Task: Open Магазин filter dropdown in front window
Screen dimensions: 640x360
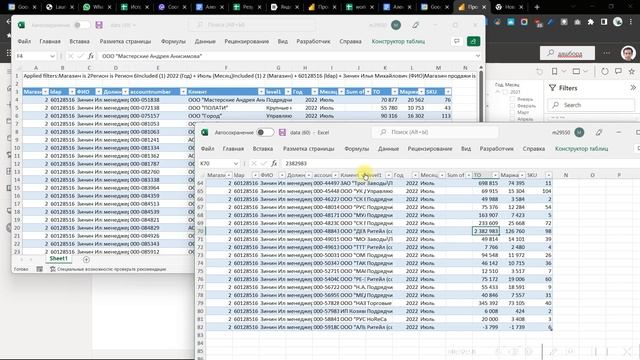Action: 229,175
